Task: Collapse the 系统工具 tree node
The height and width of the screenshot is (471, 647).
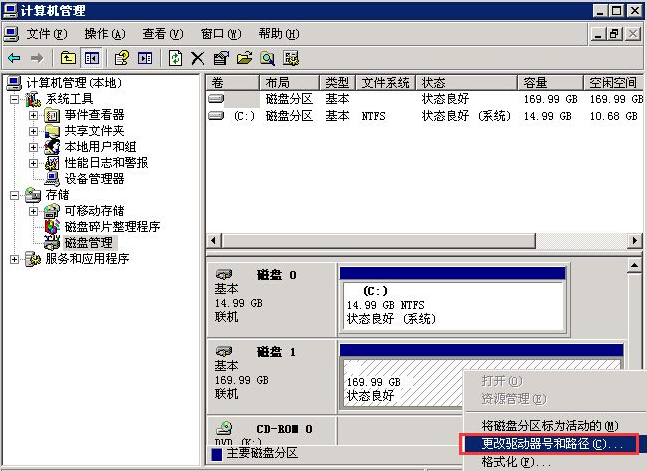Action: pyautogui.click(x=14, y=99)
